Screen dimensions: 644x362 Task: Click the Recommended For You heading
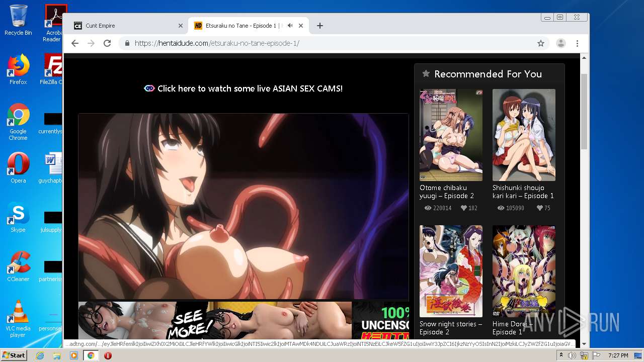pyautogui.click(x=488, y=74)
